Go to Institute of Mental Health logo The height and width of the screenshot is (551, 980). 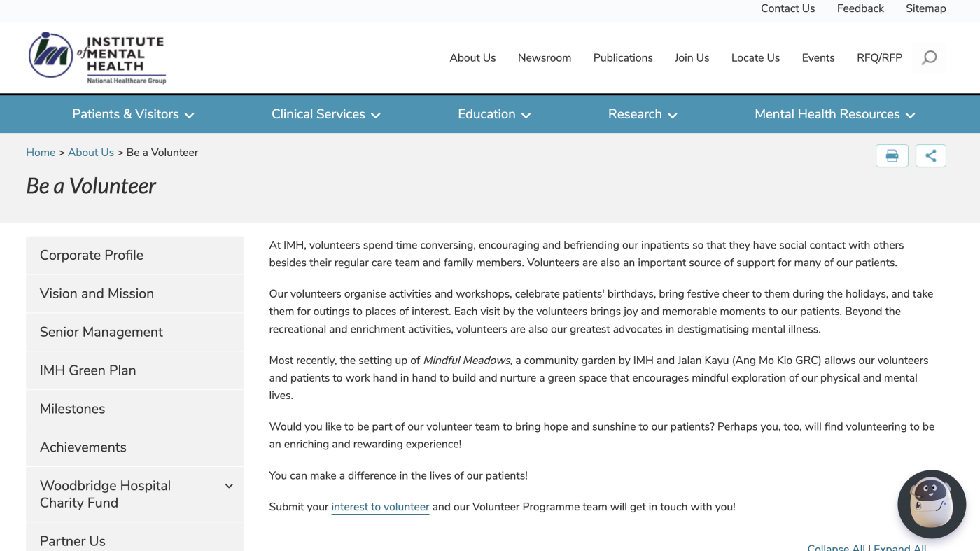[x=97, y=58]
